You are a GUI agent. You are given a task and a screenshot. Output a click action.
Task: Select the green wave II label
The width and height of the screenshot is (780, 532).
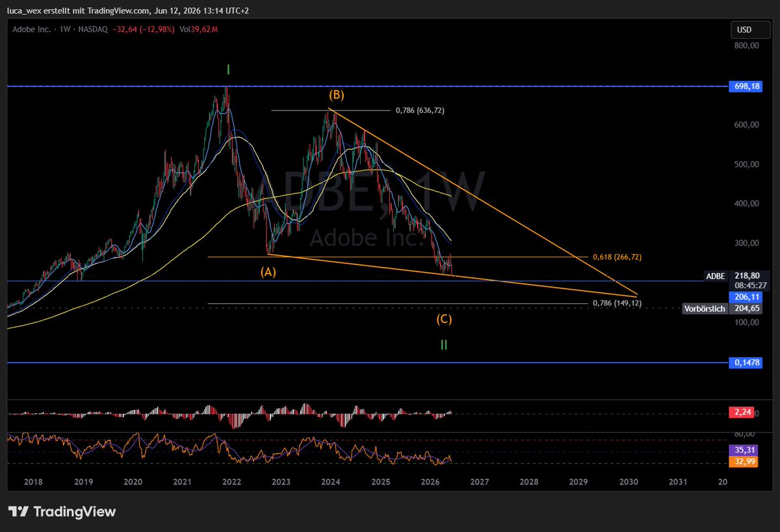click(444, 345)
